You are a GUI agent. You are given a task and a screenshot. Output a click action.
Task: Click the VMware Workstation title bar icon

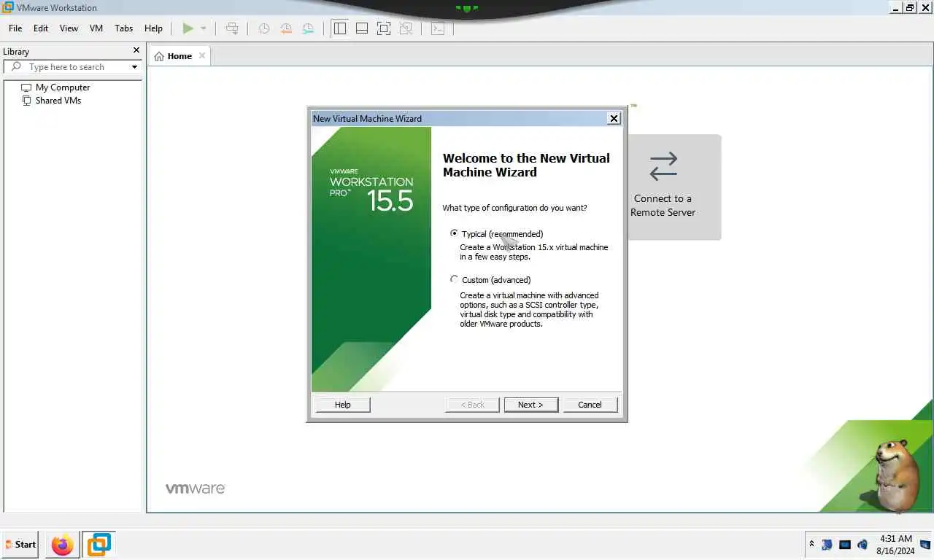tap(7, 7)
